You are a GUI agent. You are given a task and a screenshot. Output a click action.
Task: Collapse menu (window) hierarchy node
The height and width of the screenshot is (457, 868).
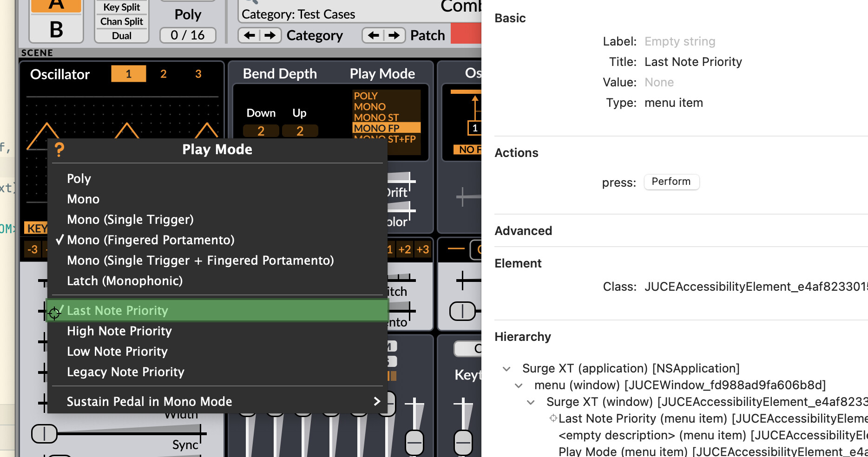pyautogui.click(x=519, y=385)
